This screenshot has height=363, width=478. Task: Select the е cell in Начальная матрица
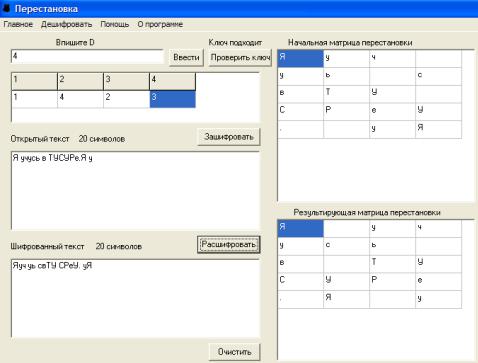coord(392,112)
